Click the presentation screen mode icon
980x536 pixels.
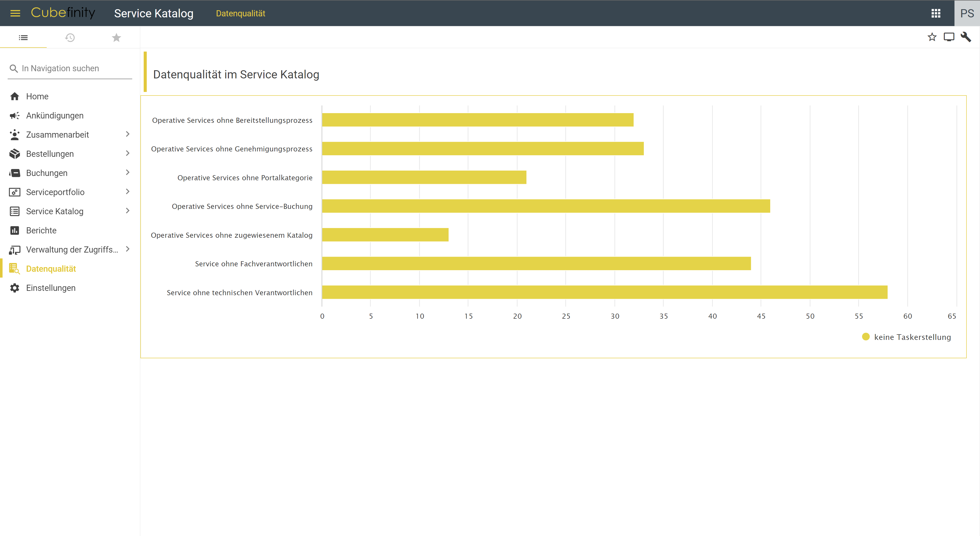click(x=949, y=37)
